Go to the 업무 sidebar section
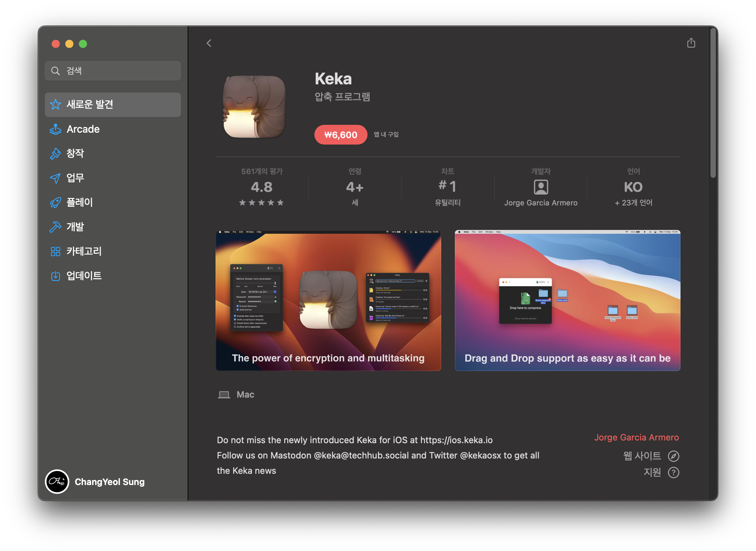Image resolution: width=756 pixels, height=551 pixels. [75, 178]
